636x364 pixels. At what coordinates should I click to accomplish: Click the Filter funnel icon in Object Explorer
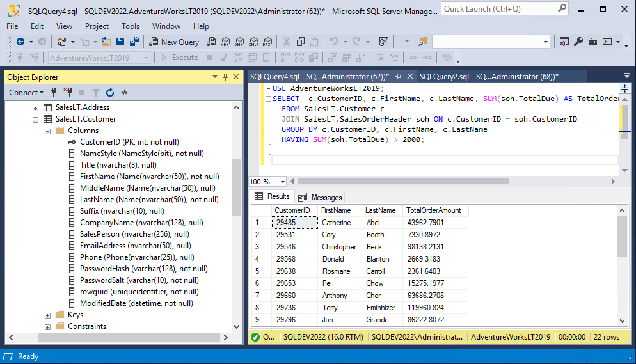point(96,92)
